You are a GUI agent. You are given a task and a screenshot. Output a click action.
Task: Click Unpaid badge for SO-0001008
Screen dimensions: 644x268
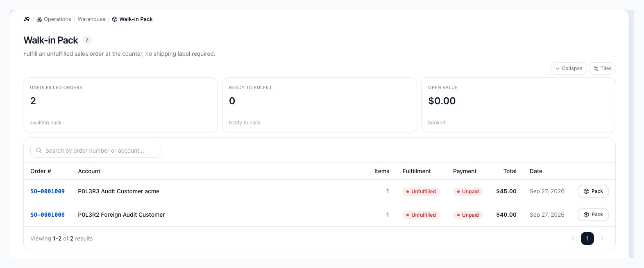click(x=468, y=215)
